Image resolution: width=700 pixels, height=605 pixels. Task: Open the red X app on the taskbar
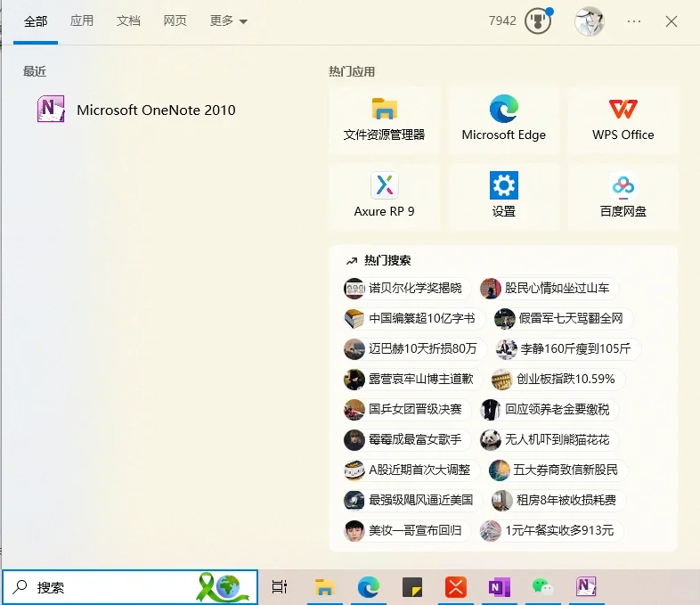click(x=456, y=586)
